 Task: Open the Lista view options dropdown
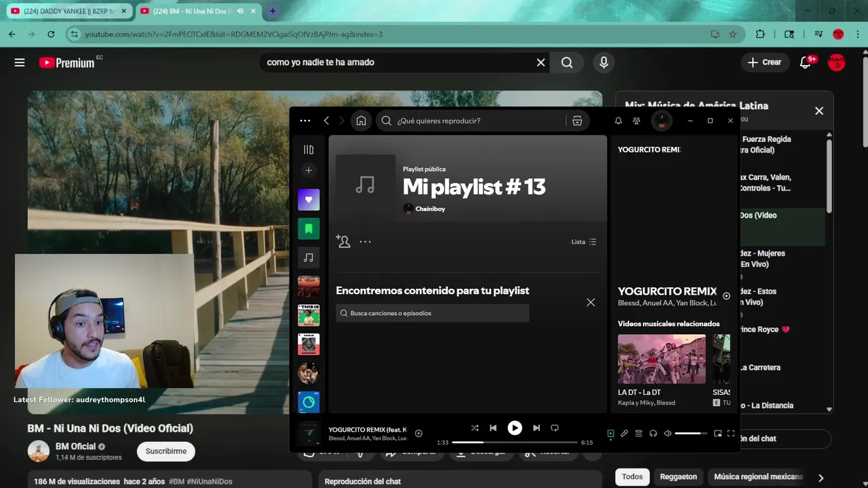584,242
